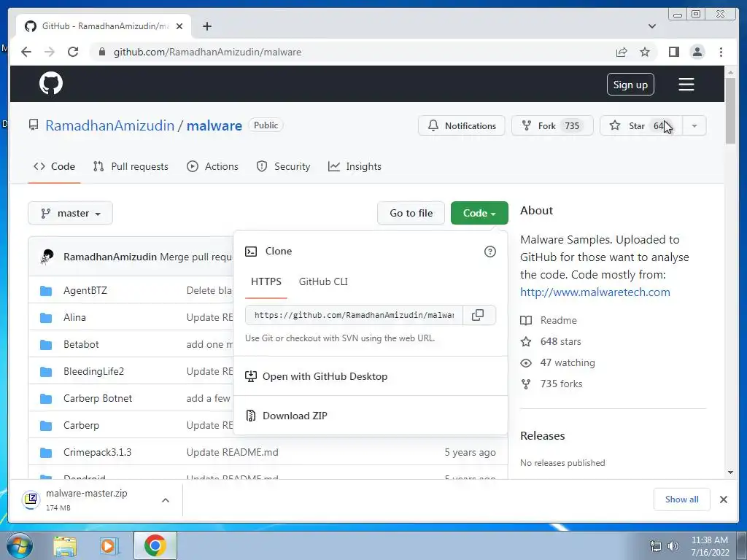Reload the page with refresh icon
This screenshot has width=747, height=560.
tap(73, 52)
